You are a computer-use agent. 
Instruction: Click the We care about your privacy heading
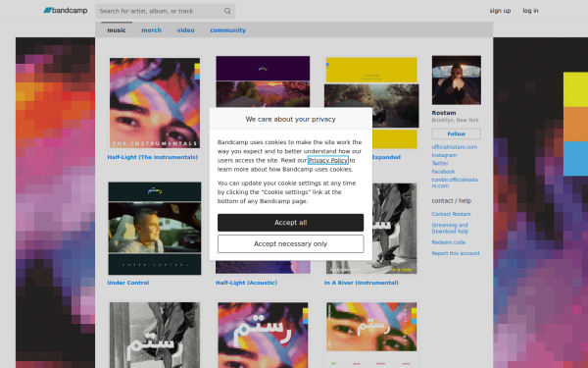point(291,119)
